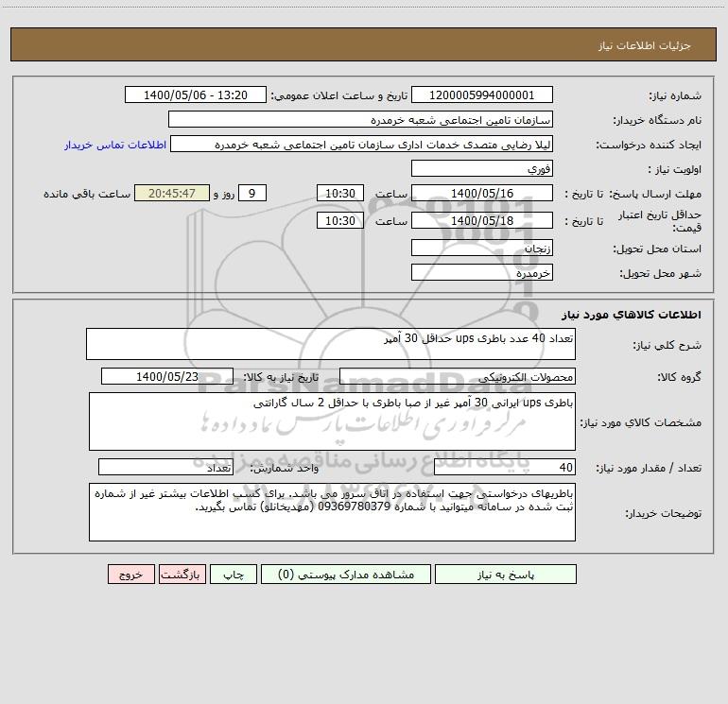Screen dimensions: 728x704
Task: Click the label تاریخ نیاز به کالا
Action: pyautogui.click(x=281, y=377)
